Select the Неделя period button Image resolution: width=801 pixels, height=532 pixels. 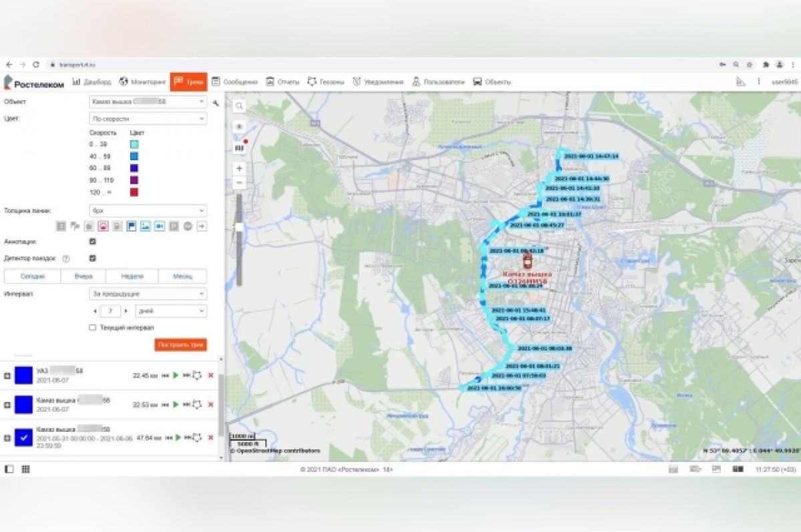(133, 276)
